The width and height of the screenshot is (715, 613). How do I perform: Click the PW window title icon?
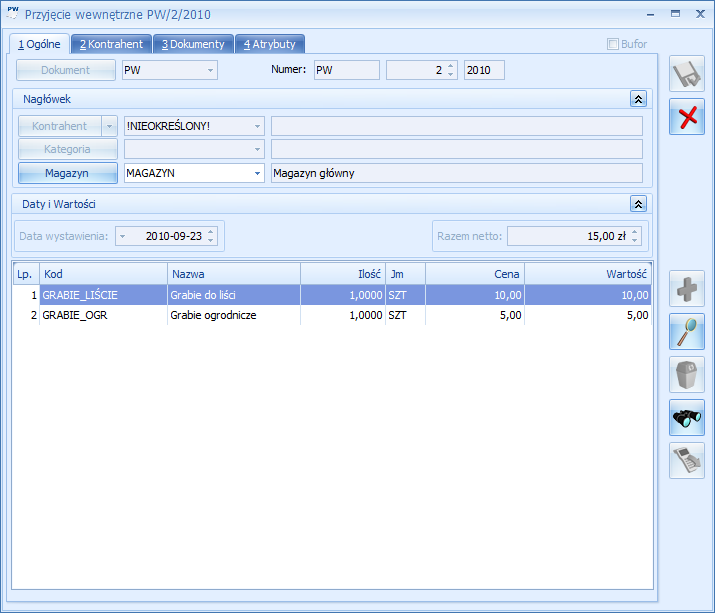point(12,13)
